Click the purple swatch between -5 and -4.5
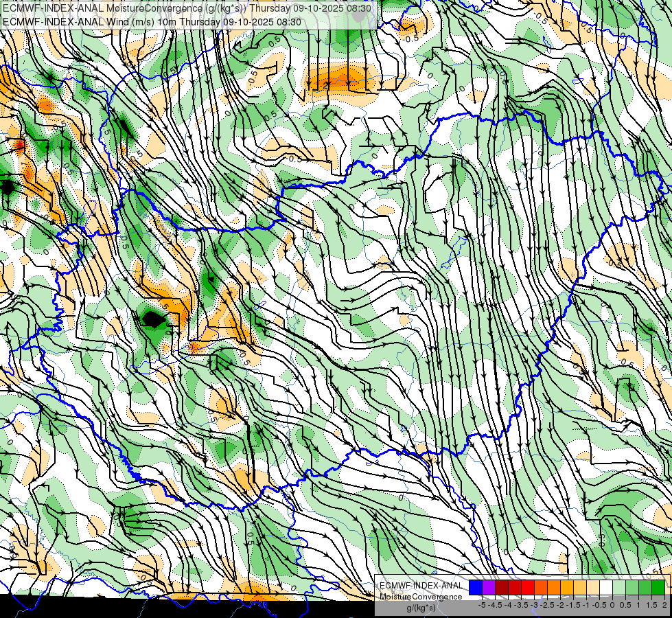The image size is (672, 618). [489, 588]
